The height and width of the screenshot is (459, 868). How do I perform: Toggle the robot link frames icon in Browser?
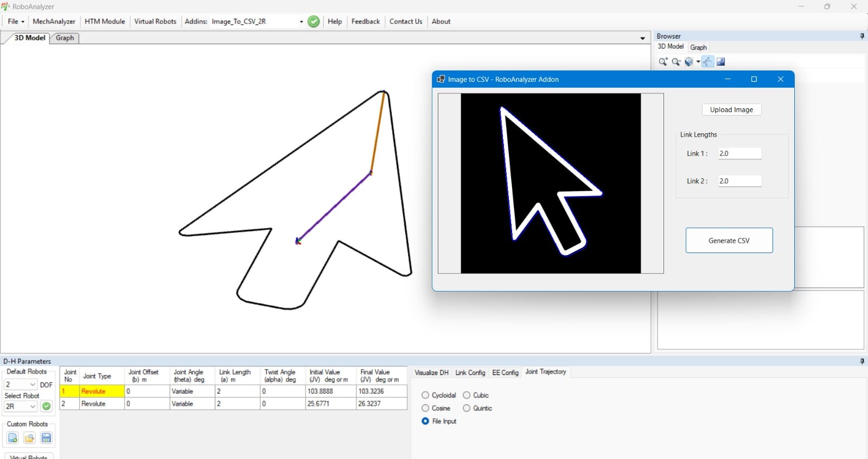click(707, 62)
